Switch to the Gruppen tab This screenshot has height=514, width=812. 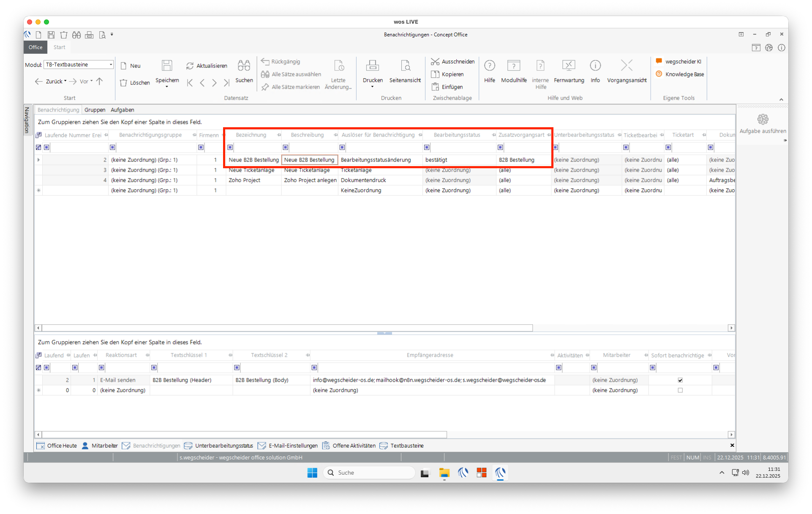[x=95, y=110]
